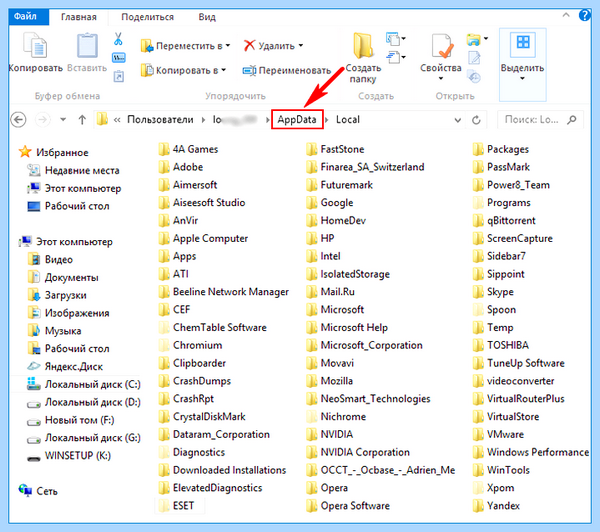Select Видео in the navigation pane
The width and height of the screenshot is (600, 532).
point(51,259)
